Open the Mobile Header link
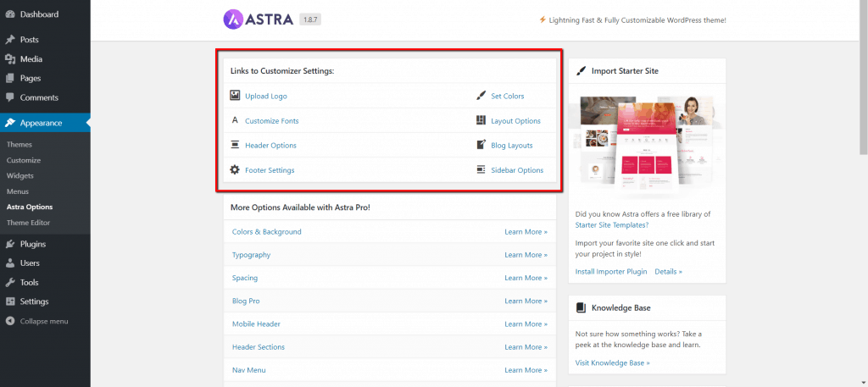The width and height of the screenshot is (868, 387). pos(256,324)
